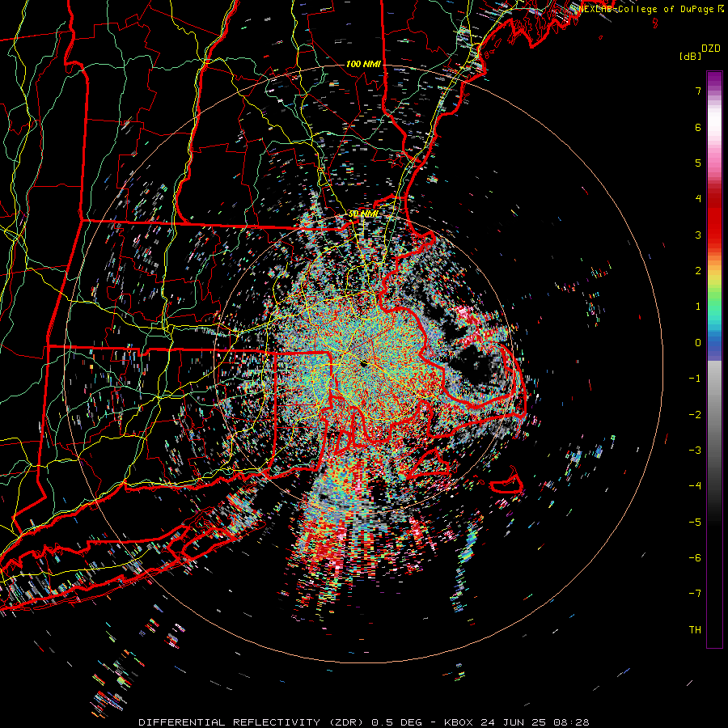Click the DZD legend title
The width and height of the screenshot is (728, 728).
(x=711, y=49)
